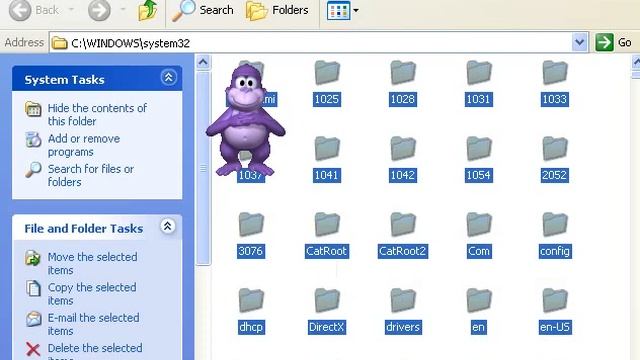The width and height of the screenshot is (640, 360).
Task: Click the purple BonziBuddy gorilla character
Action: point(245,121)
